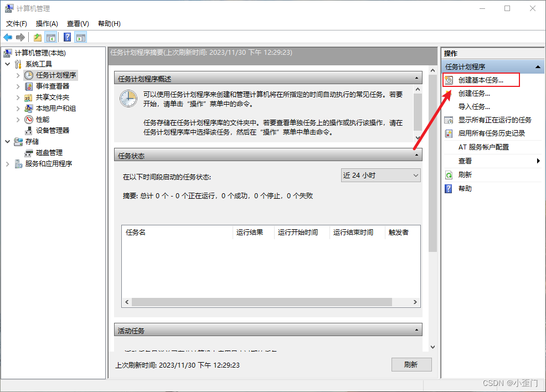Toggle the Show/Hide action pane toolbar icon

81,37
